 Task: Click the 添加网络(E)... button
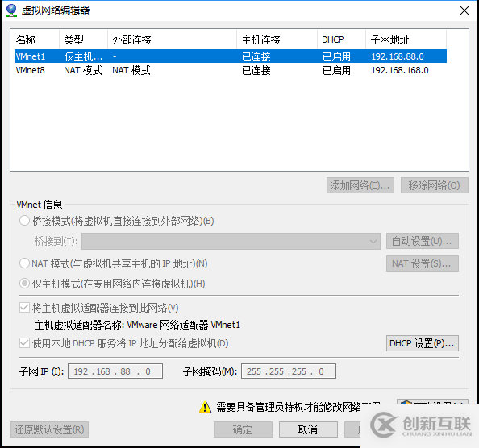coord(360,185)
